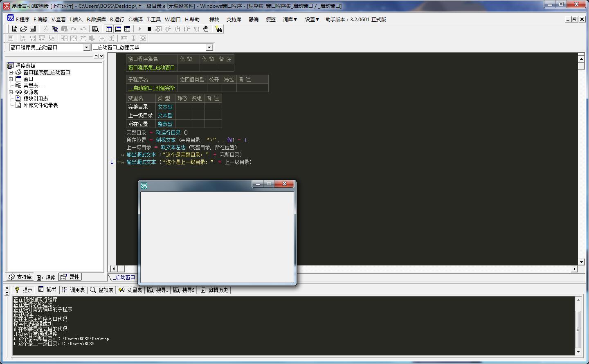Click the view debug window icon

click(x=159, y=29)
